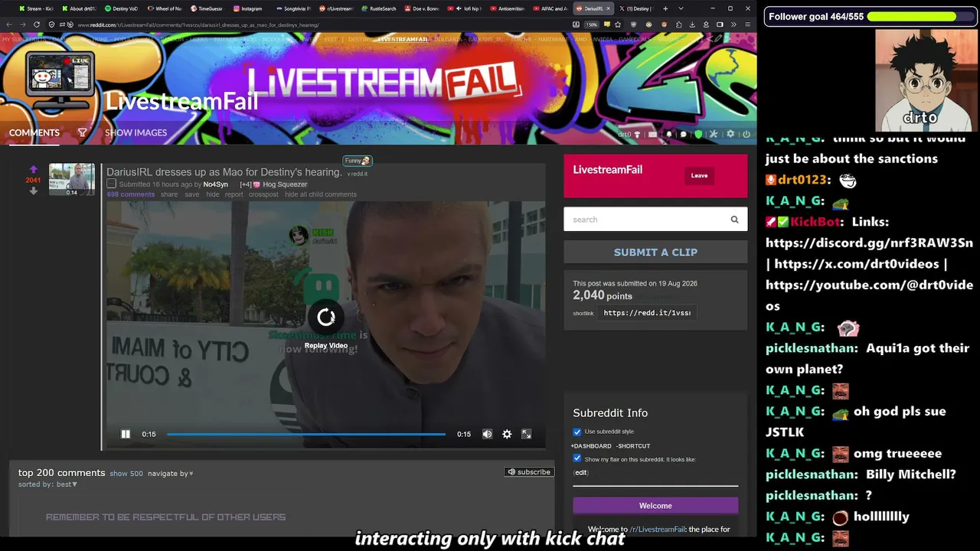Expand the navigate by menu
This screenshot has height=551, width=980.
pos(170,474)
